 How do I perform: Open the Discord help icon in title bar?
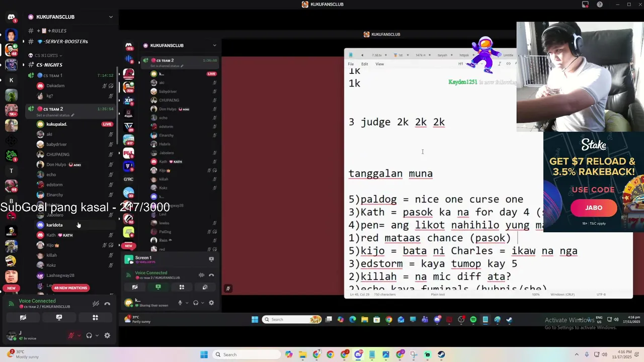pyautogui.click(x=600, y=5)
